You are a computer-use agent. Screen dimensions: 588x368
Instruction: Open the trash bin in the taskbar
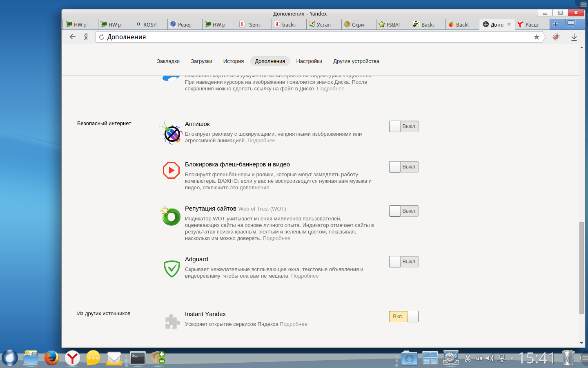click(568, 358)
